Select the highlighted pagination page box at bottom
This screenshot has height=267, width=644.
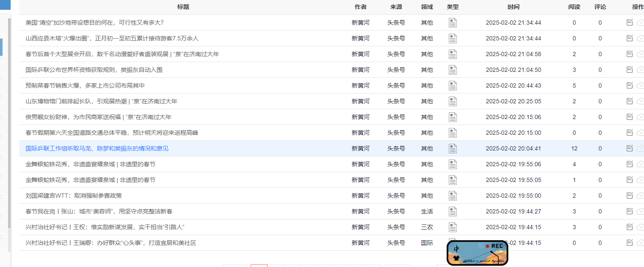[x=259, y=266]
